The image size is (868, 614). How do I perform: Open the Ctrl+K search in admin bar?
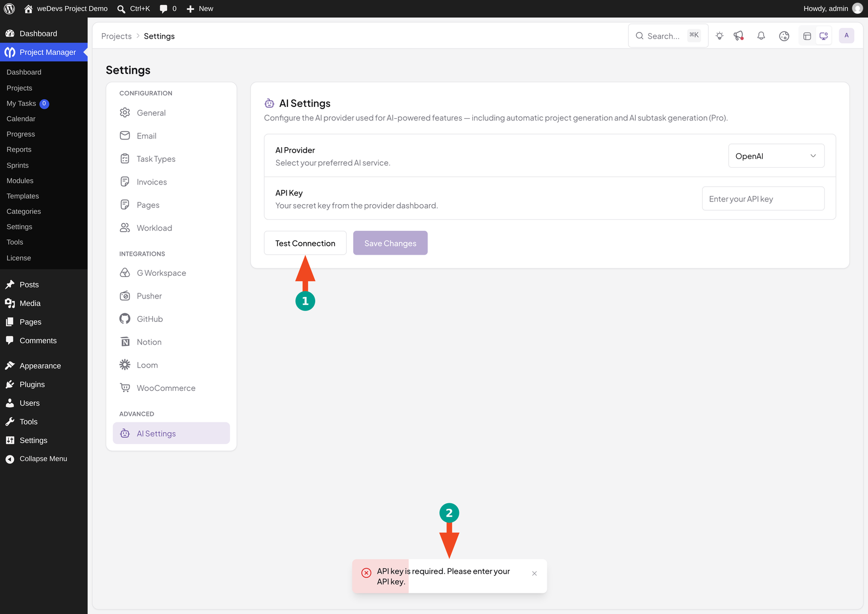(x=133, y=9)
